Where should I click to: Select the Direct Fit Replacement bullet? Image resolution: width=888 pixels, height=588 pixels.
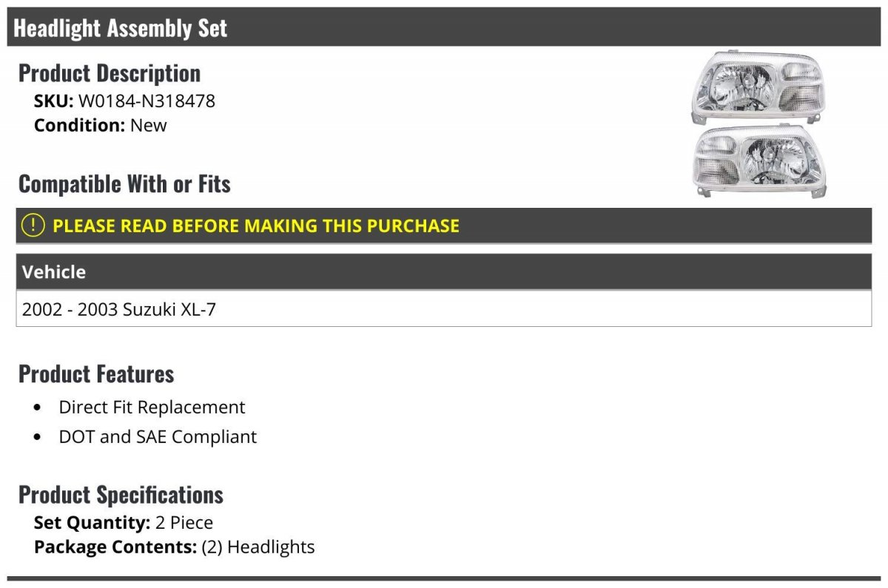152,407
